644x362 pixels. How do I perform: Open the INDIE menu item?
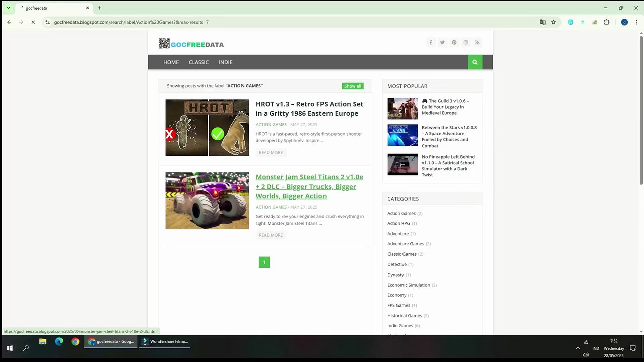pos(226,62)
